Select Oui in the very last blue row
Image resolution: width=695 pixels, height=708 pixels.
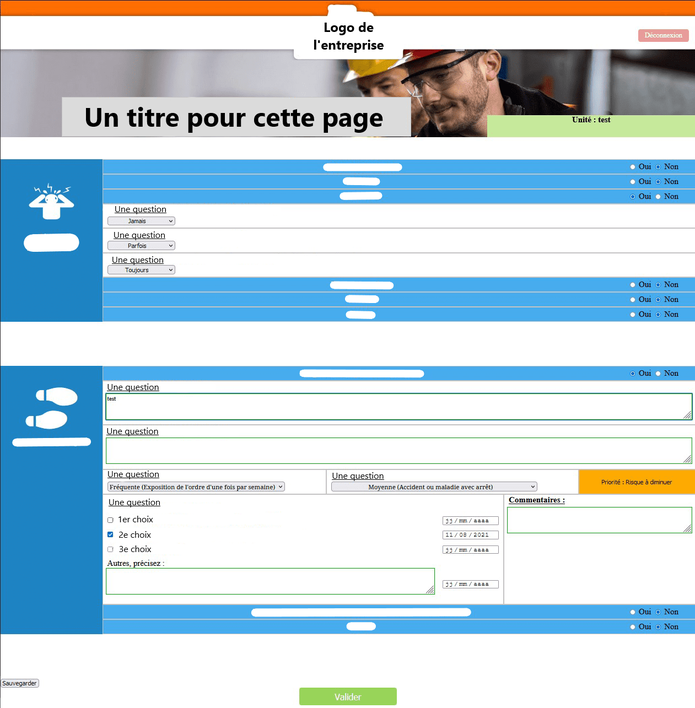tap(632, 627)
